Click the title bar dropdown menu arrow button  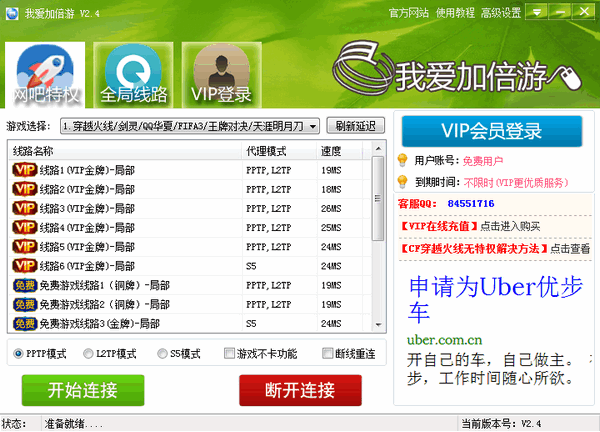pos(536,12)
